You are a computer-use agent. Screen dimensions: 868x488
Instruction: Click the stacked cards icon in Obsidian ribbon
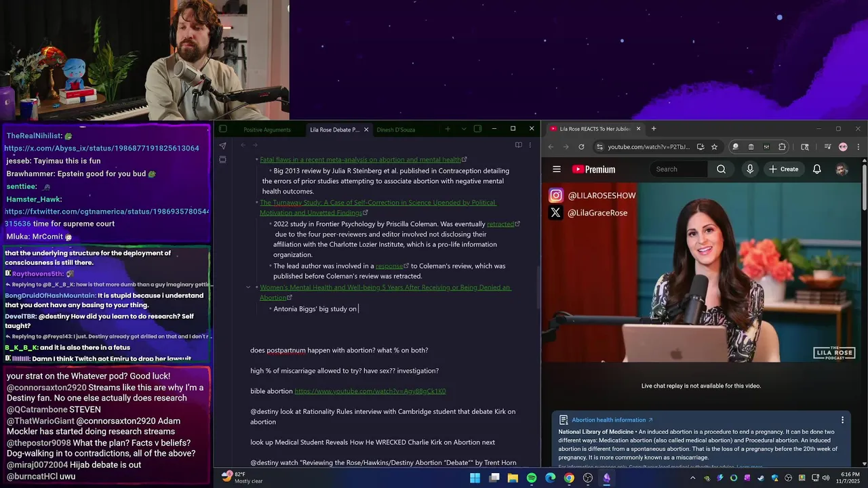pos(222,160)
